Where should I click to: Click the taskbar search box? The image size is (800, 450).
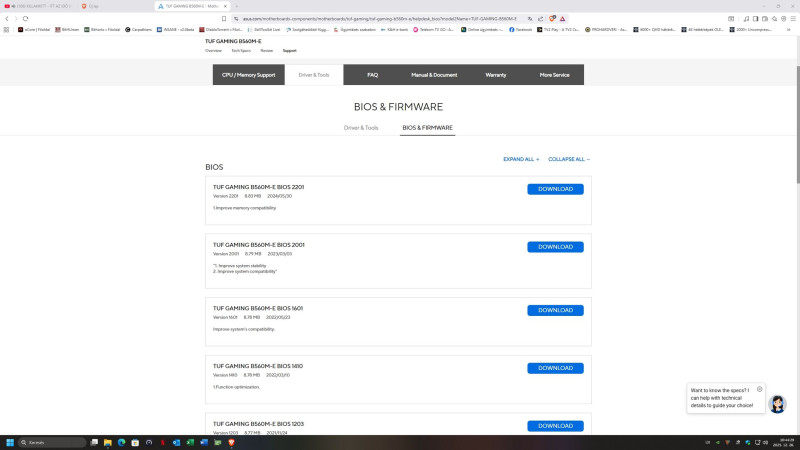(x=52, y=442)
